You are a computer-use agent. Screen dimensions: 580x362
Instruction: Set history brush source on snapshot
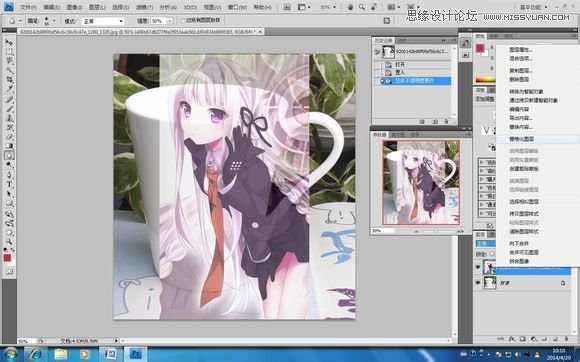click(x=377, y=52)
